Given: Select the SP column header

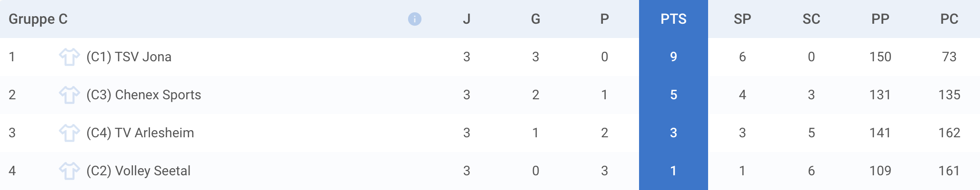Looking at the screenshot, I should (x=742, y=19).
